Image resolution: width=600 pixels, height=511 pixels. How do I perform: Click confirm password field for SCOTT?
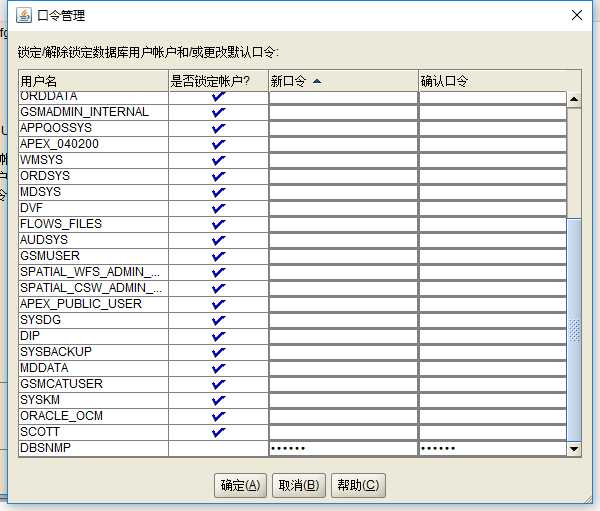click(x=493, y=432)
